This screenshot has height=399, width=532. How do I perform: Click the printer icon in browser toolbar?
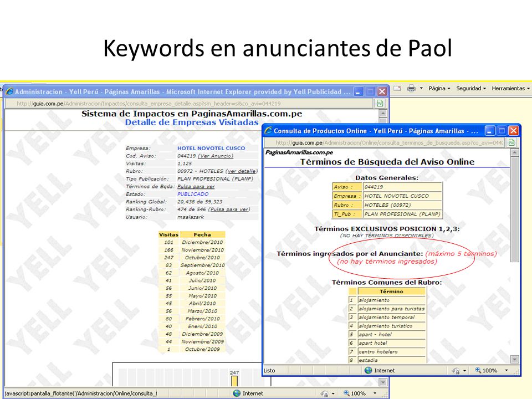point(411,88)
